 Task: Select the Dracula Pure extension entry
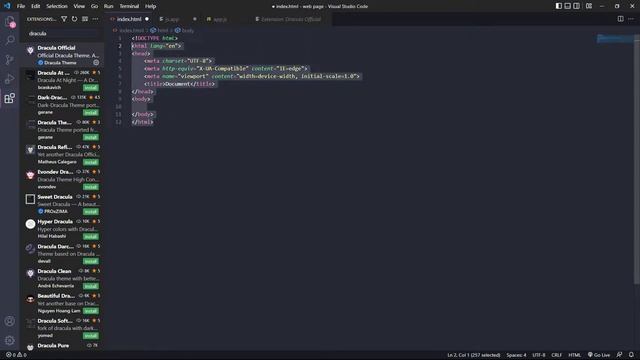click(62, 346)
